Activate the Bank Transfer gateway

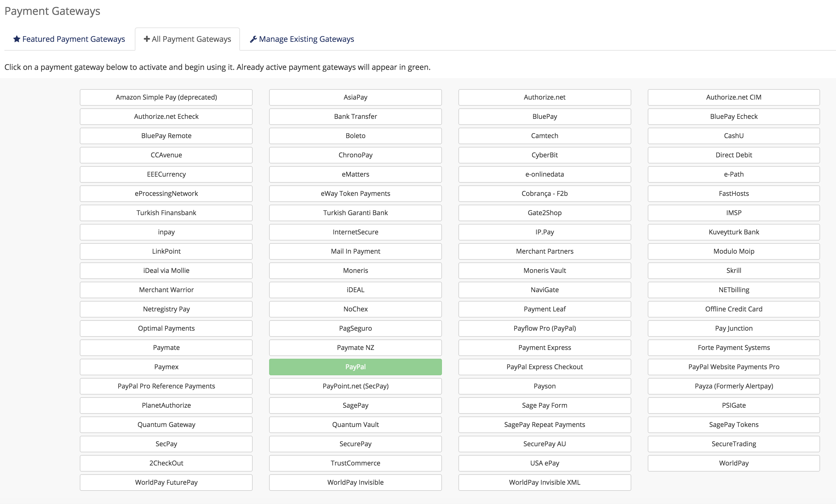355,116
